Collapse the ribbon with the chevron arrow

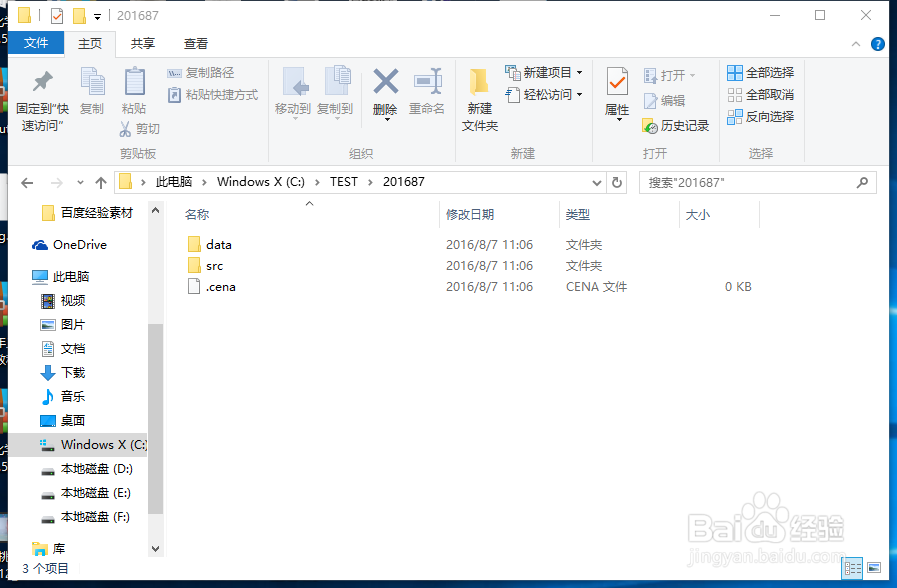[x=856, y=44]
